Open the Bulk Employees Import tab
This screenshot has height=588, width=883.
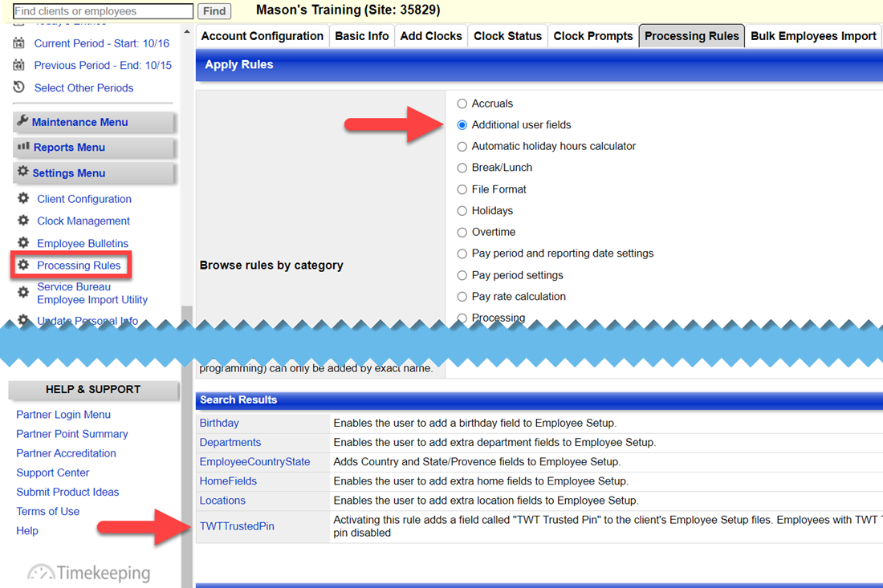[813, 35]
